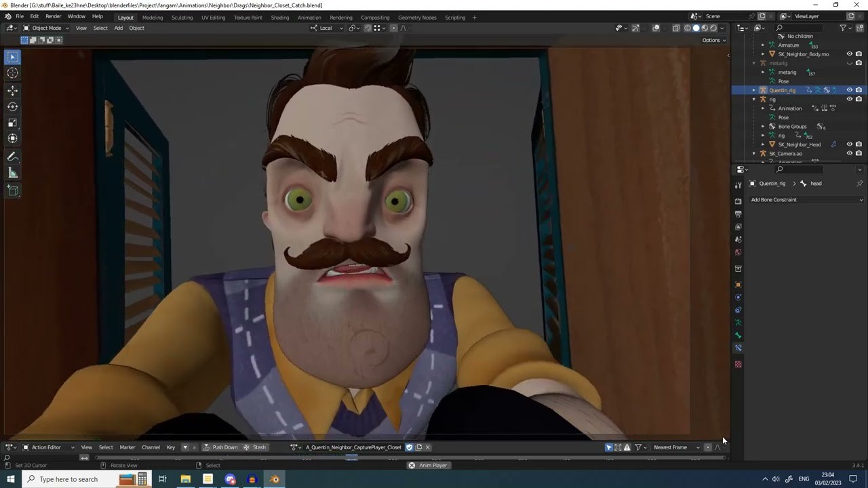868x488 pixels.
Task: Open the Bone properties tab
Action: click(x=738, y=335)
